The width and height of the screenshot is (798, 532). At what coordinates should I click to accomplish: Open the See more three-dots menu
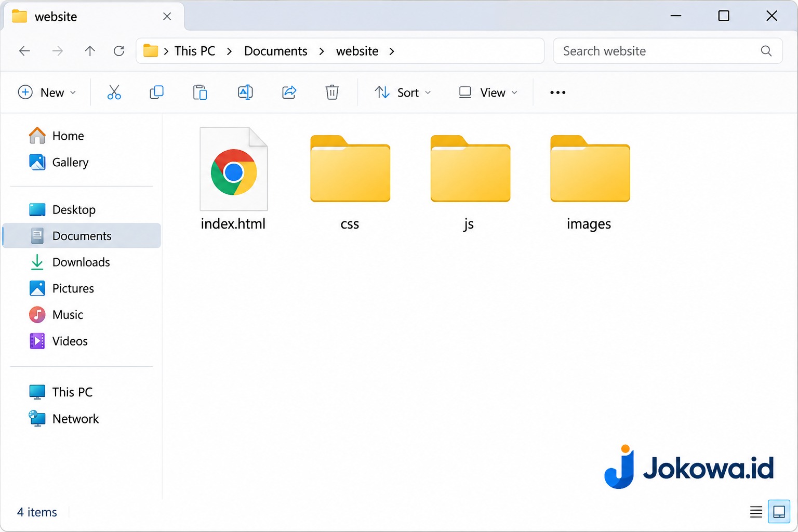[x=557, y=92]
